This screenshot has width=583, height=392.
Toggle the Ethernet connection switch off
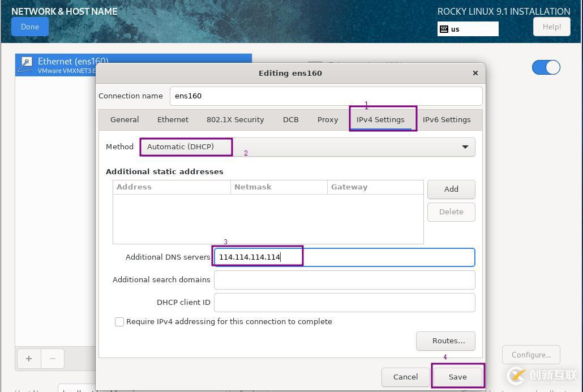pos(546,67)
